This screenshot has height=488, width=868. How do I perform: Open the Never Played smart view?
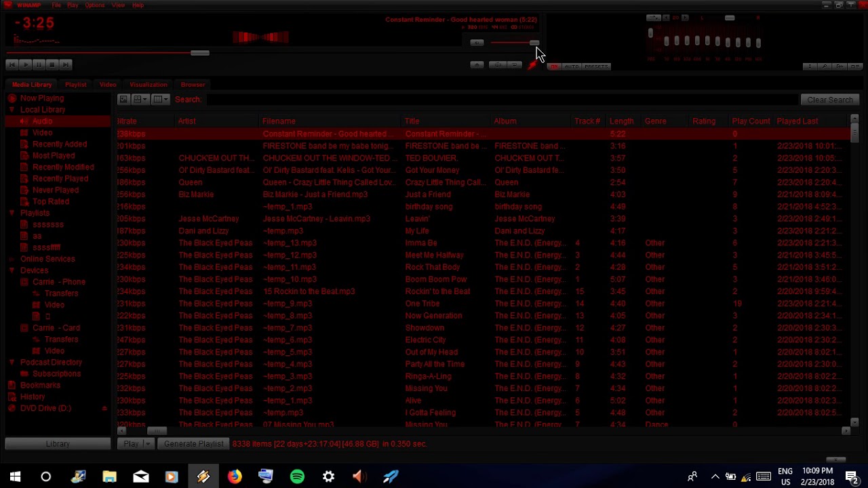click(56, 190)
